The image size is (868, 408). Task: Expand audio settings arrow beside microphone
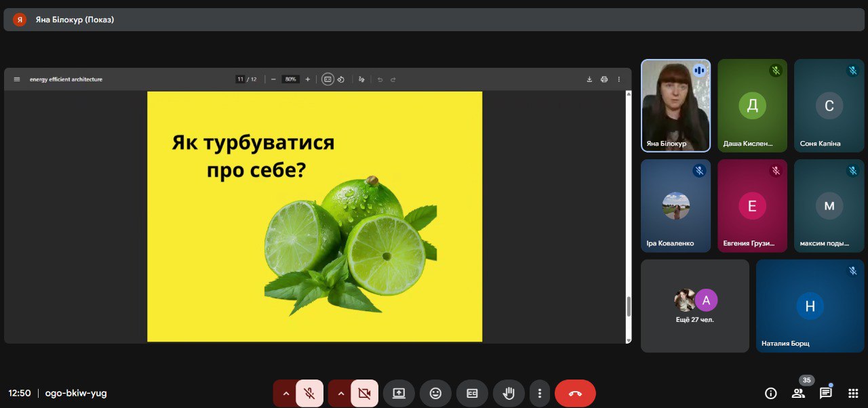(x=285, y=393)
